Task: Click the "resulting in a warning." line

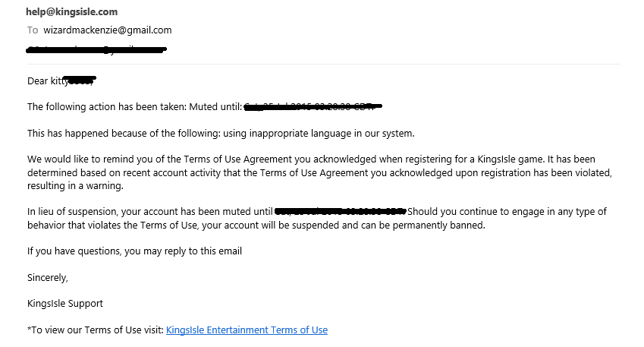Action: point(75,186)
